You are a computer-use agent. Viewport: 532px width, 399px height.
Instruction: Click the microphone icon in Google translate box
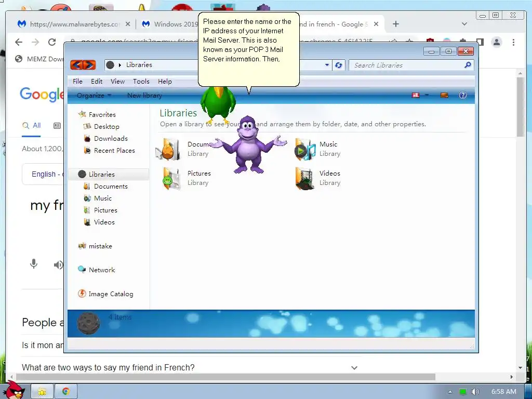(x=34, y=263)
